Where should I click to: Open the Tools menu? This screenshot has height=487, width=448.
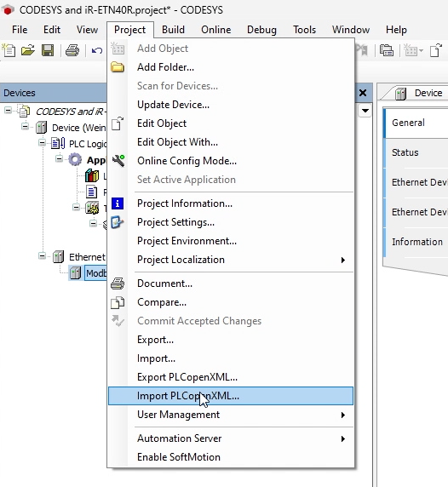[304, 30]
